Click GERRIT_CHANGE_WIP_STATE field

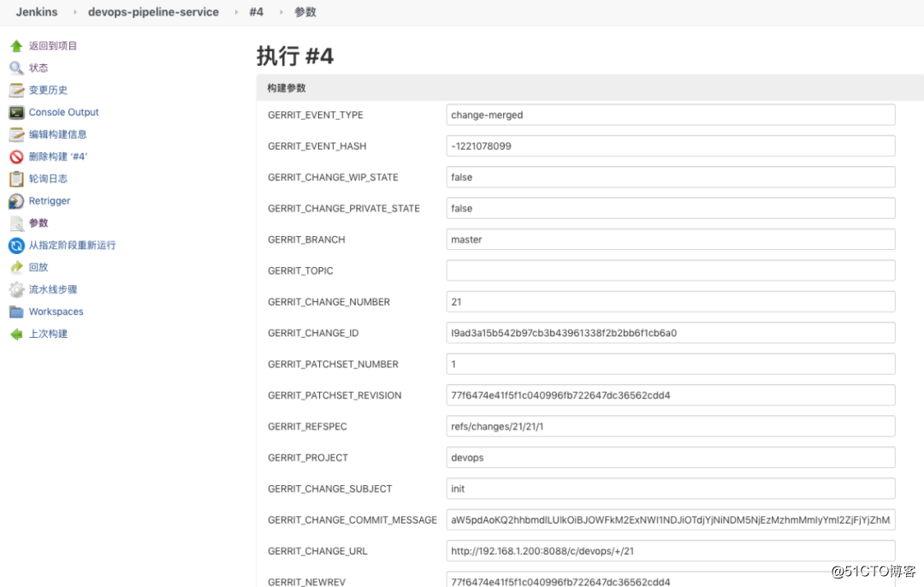671,177
